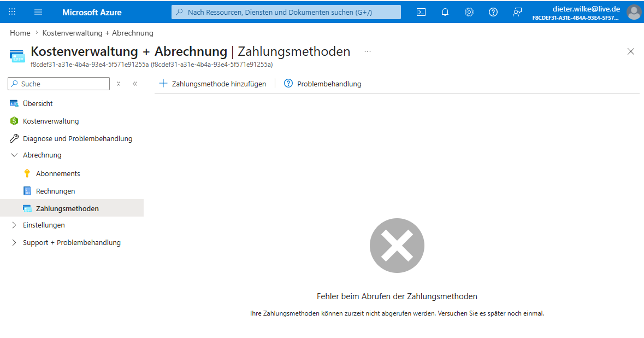Select Zahlungsmethoden in sidebar
The image size is (644, 338).
point(72,208)
